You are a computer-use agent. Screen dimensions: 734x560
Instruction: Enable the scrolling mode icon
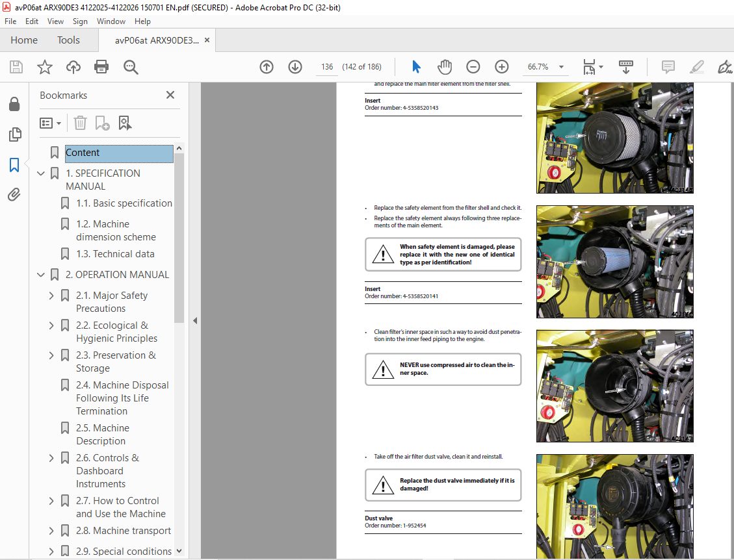(x=626, y=67)
